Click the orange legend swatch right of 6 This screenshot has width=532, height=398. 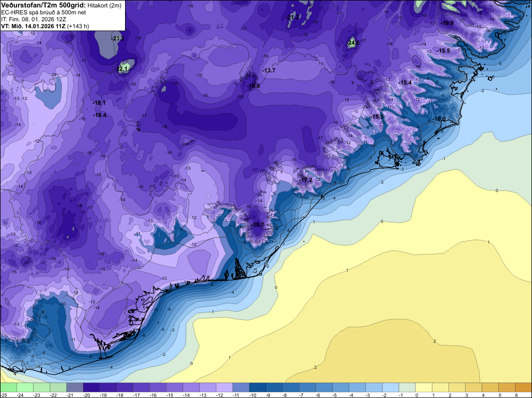coord(523,387)
